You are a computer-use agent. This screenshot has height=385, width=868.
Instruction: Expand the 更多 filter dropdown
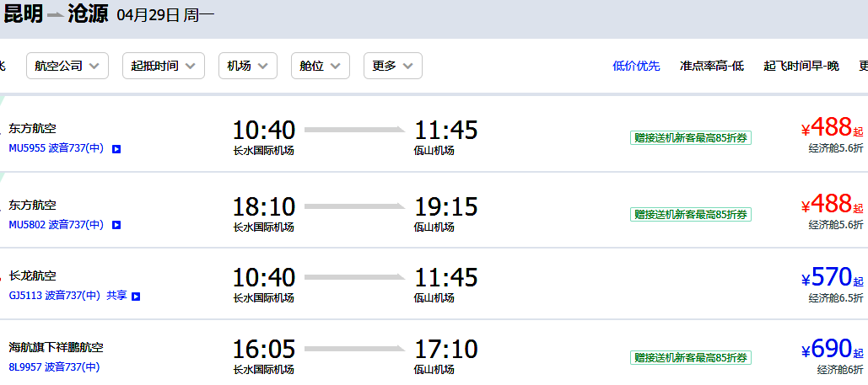click(x=393, y=66)
